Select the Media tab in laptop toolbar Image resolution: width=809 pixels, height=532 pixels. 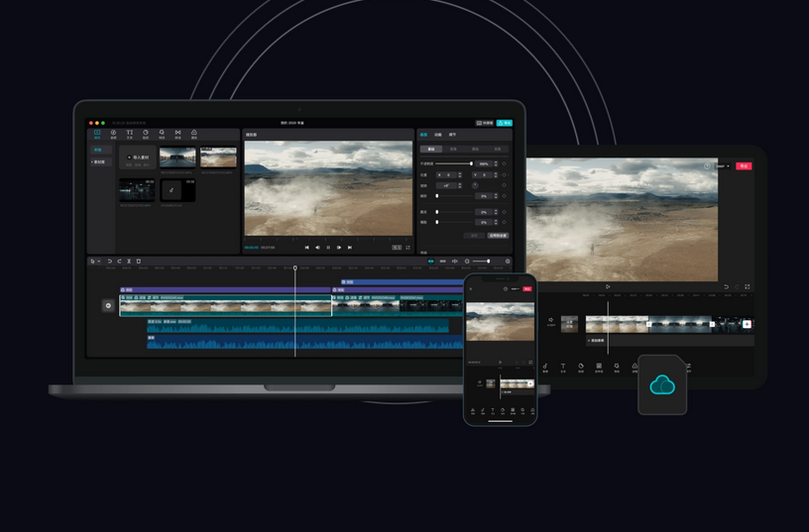pyautogui.click(x=97, y=134)
